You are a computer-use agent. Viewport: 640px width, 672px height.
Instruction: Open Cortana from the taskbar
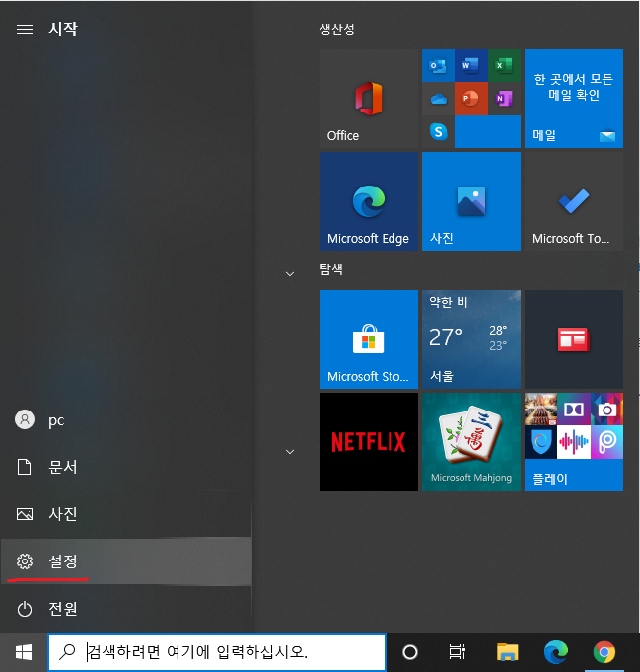pos(410,652)
